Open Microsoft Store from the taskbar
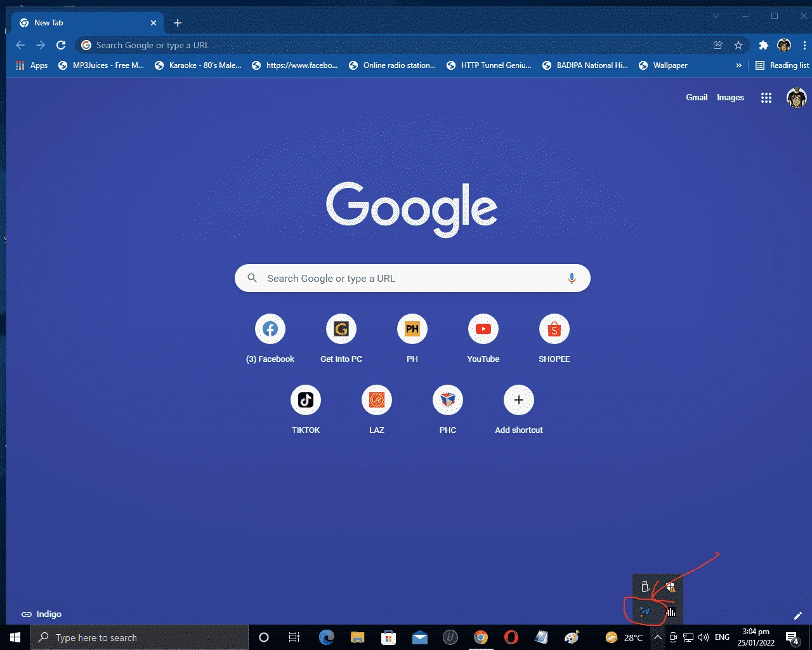The width and height of the screenshot is (812, 650). click(389, 637)
